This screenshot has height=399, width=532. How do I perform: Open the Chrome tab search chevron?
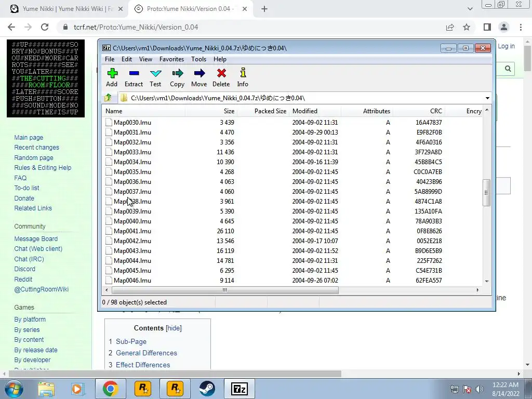coord(470,9)
